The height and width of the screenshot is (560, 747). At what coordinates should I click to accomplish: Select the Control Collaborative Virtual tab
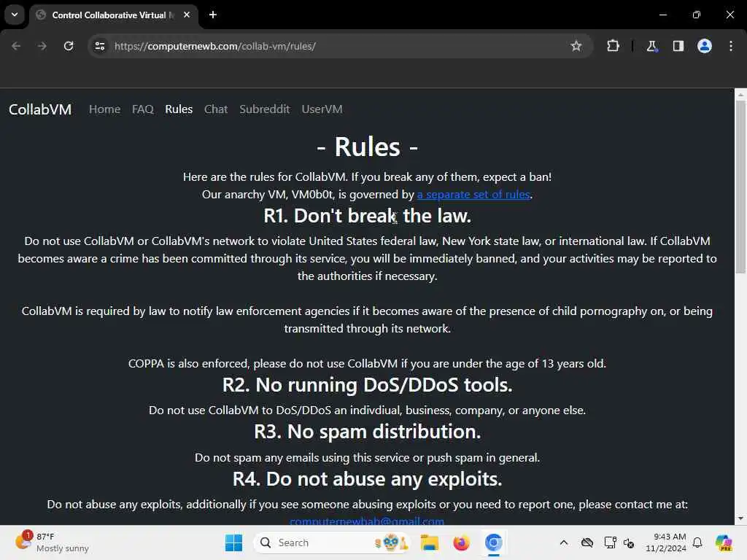coord(115,15)
